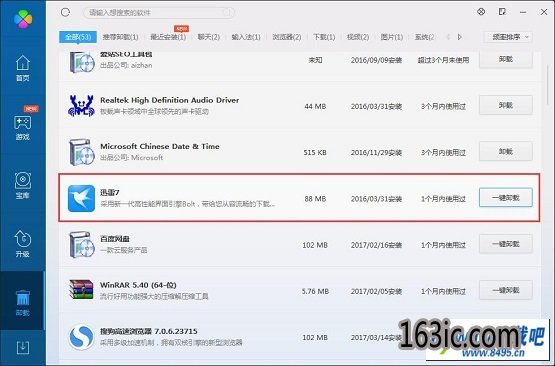This screenshot has height=366, width=555.
Task: Open the 最近安装(1) tab
Action: coord(168,37)
